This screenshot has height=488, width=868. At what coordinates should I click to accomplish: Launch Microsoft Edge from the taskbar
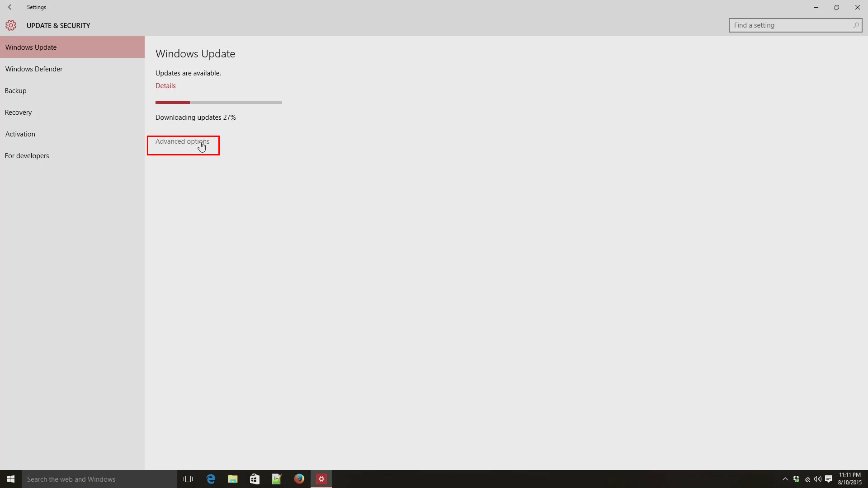point(211,479)
